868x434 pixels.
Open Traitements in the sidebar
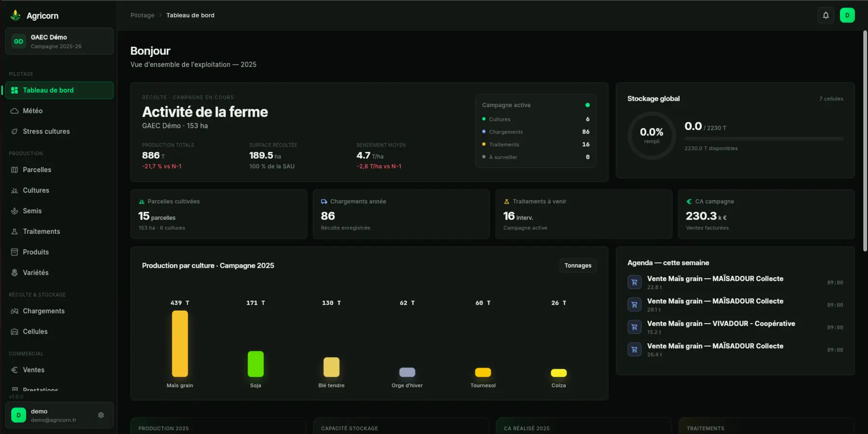coord(59,231)
